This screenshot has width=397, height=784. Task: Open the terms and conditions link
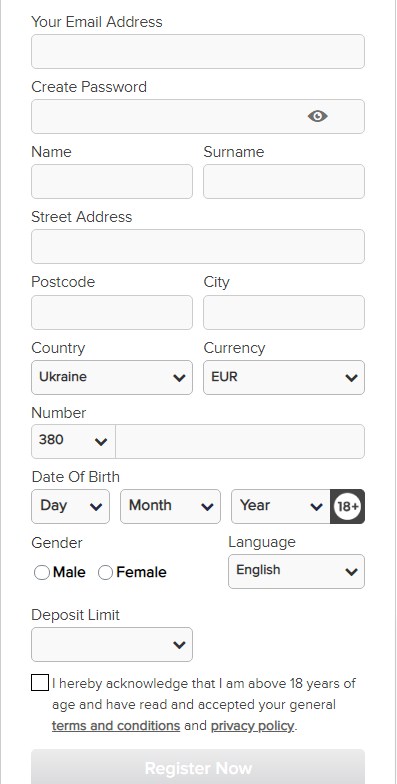[x=116, y=726]
